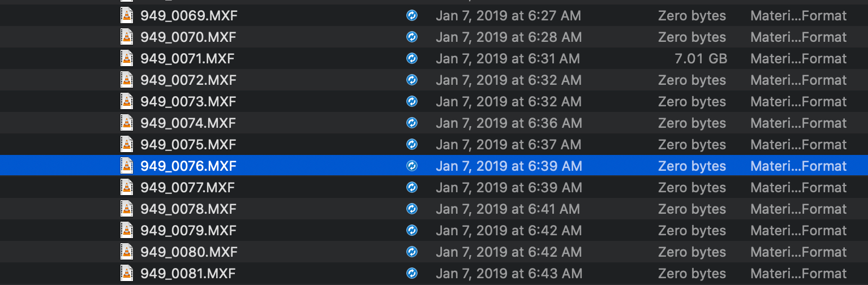Click the sync status icon for 949_0070.MXF
This screenshot has width=868, height=285.
[x=411, y=37]
